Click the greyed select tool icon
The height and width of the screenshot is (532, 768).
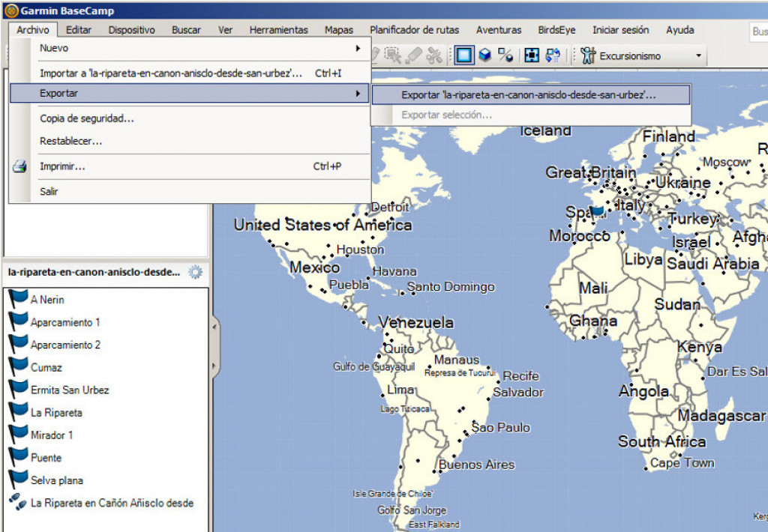point(392,55)
